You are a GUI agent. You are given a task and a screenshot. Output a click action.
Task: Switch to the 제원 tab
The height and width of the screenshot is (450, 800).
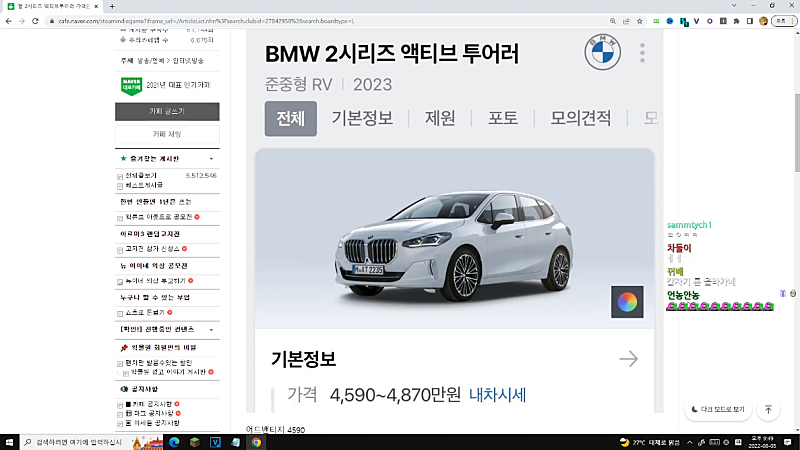[x=440, y=118]
